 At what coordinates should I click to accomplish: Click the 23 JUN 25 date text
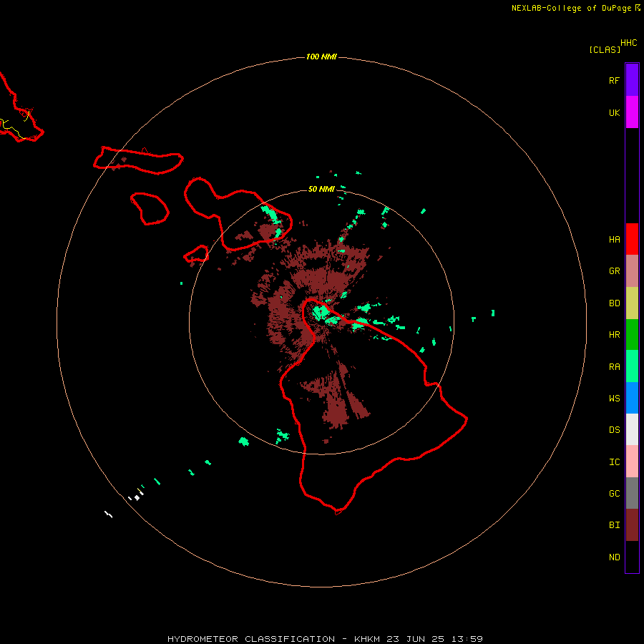pyautogui.click(x=416, y=639)
